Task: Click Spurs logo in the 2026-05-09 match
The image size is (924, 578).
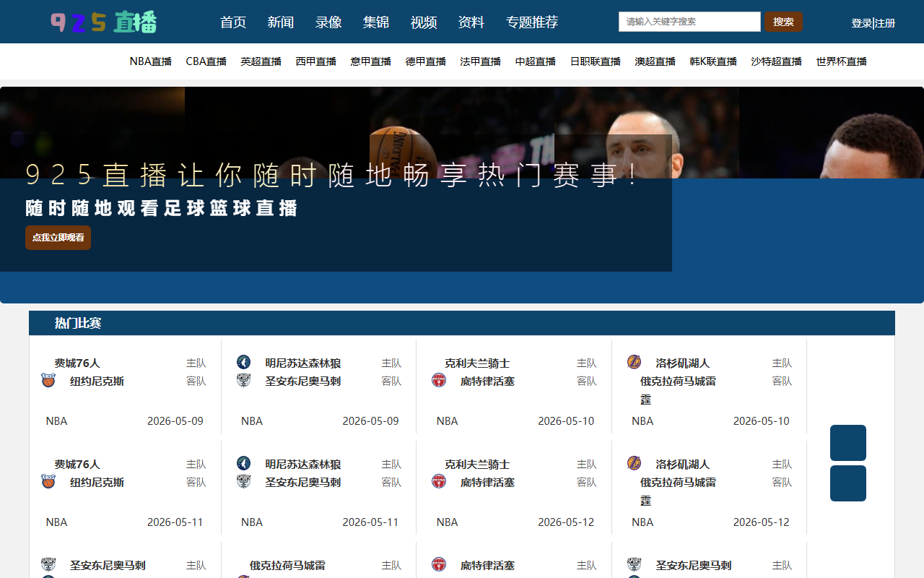Action: 243,380
